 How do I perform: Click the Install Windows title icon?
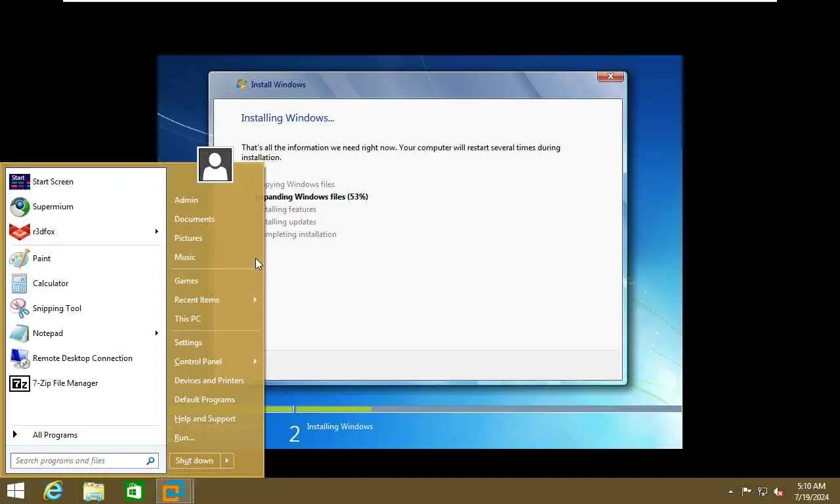[242, 85]
